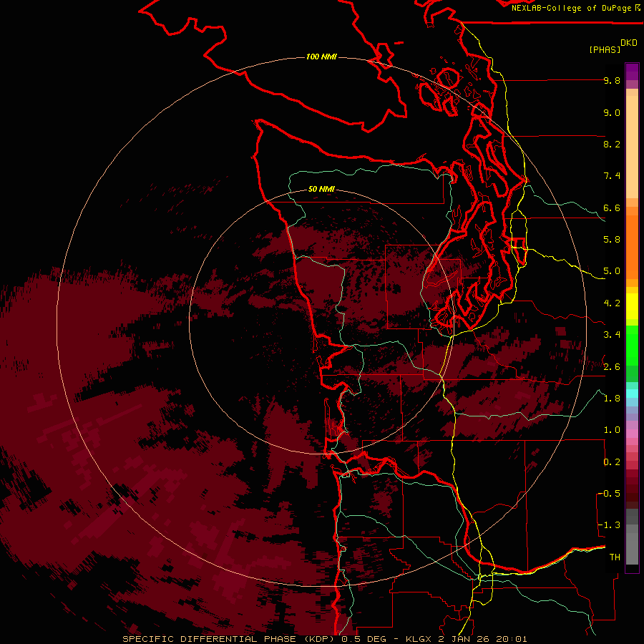644x644 pixels.
Task: Click the DKD unit label above the scale
Action: (629, 43)
